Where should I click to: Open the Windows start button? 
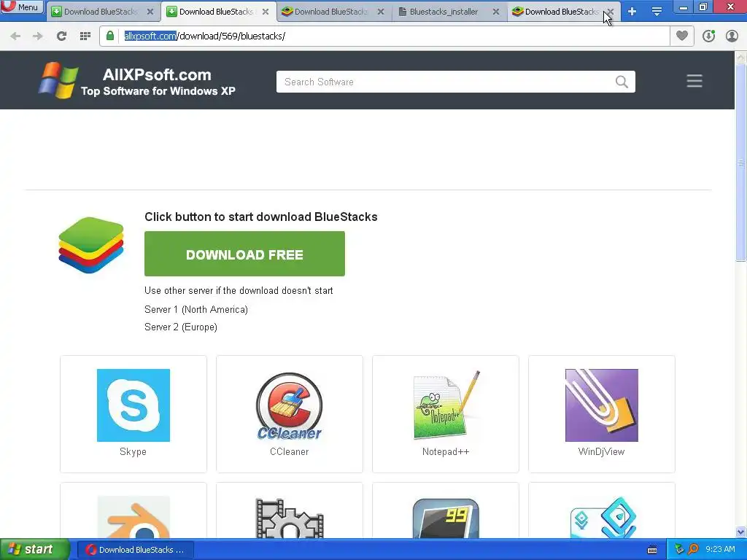(x=35, y=549)
